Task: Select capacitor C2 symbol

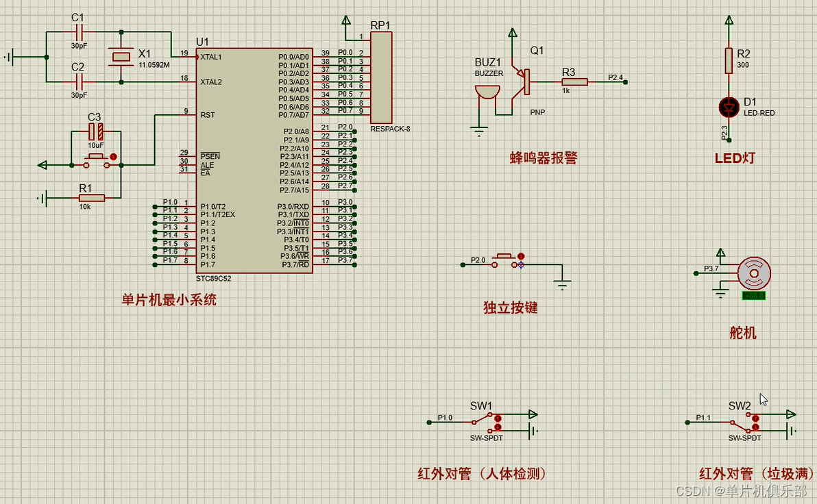Action: point(80,81)
